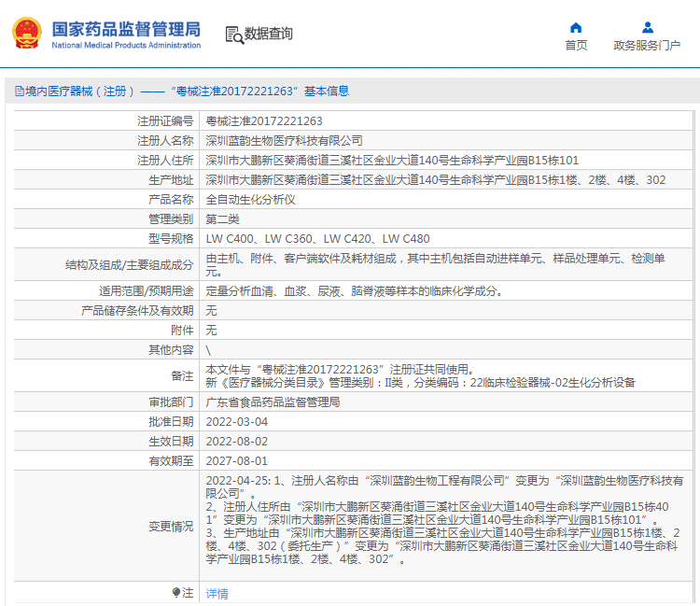Select 深圳蓝韵生物医疗科技有限公司 cell
Image resolution: width=700 pixels, height=606 pixels.
click(x=284, y=141)
